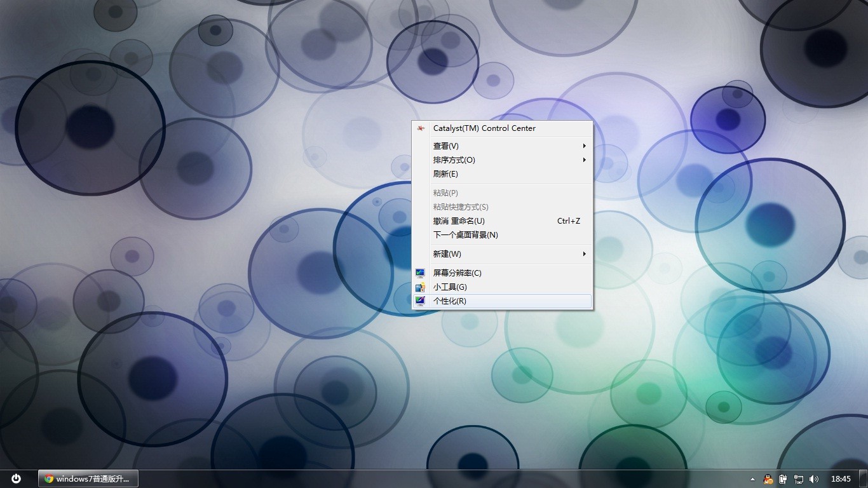Expand the 排序方式(O) submenu arrow
868x488 pixels.
584,160
